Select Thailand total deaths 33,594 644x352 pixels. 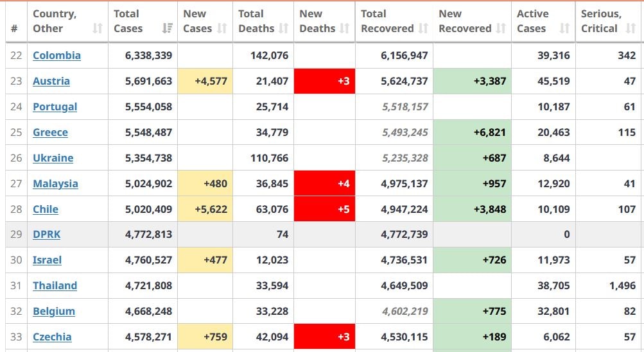(272, 285)
